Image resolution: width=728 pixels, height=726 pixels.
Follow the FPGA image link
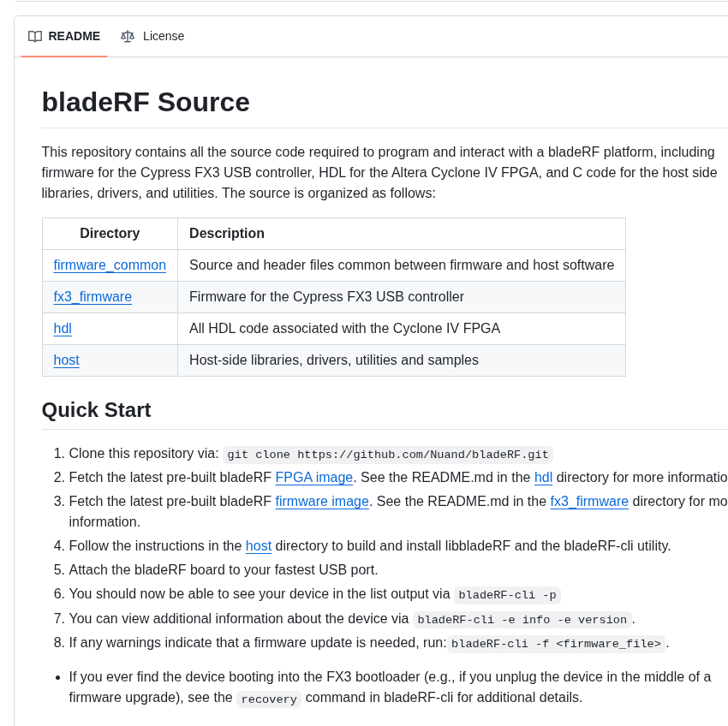tap(313, 478)
